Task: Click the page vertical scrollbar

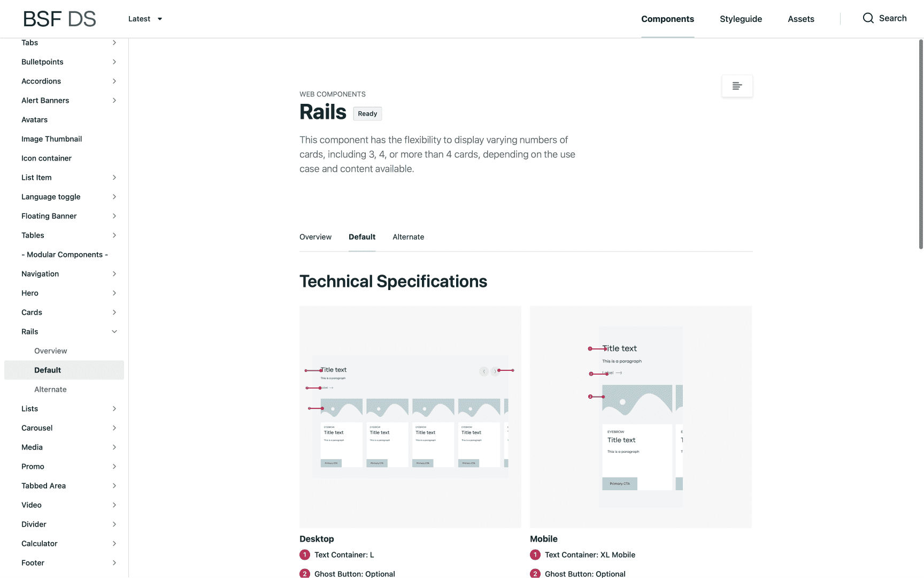Action: (x=920, y=144)
